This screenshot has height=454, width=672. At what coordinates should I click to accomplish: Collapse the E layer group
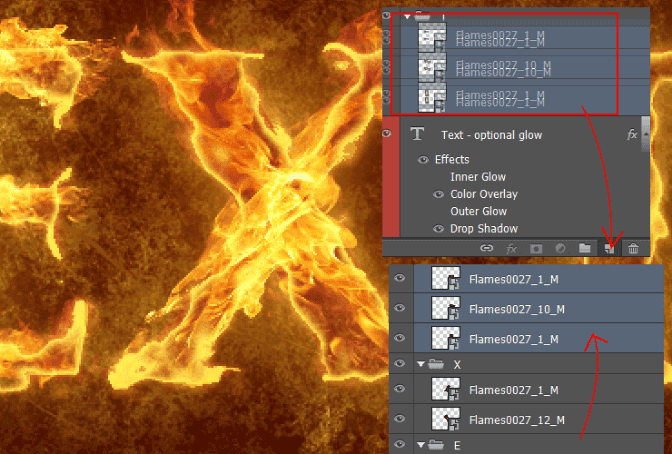point(420,444)
